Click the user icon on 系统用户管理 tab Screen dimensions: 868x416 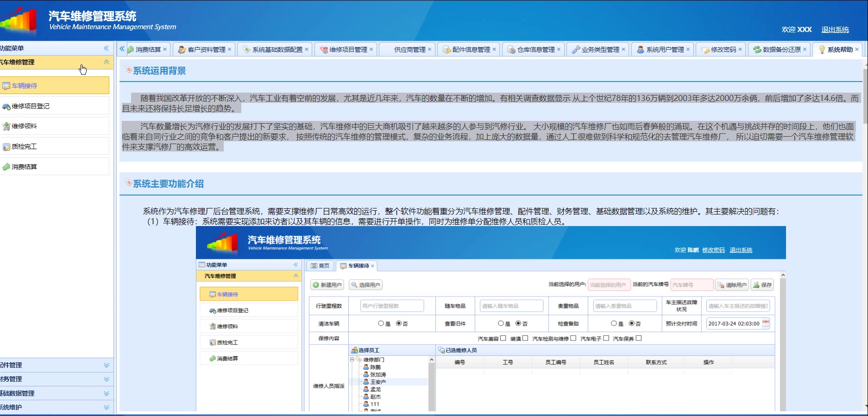coord(641,50)
